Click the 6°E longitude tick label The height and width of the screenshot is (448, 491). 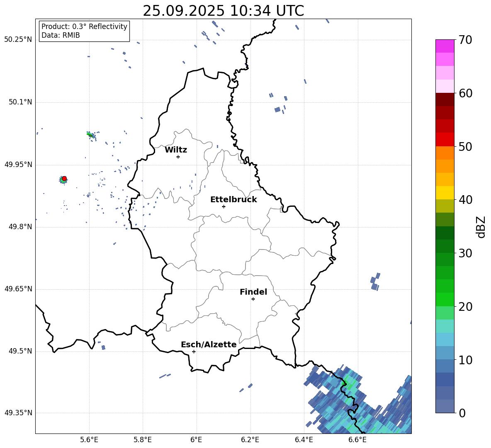click(196, 440)
